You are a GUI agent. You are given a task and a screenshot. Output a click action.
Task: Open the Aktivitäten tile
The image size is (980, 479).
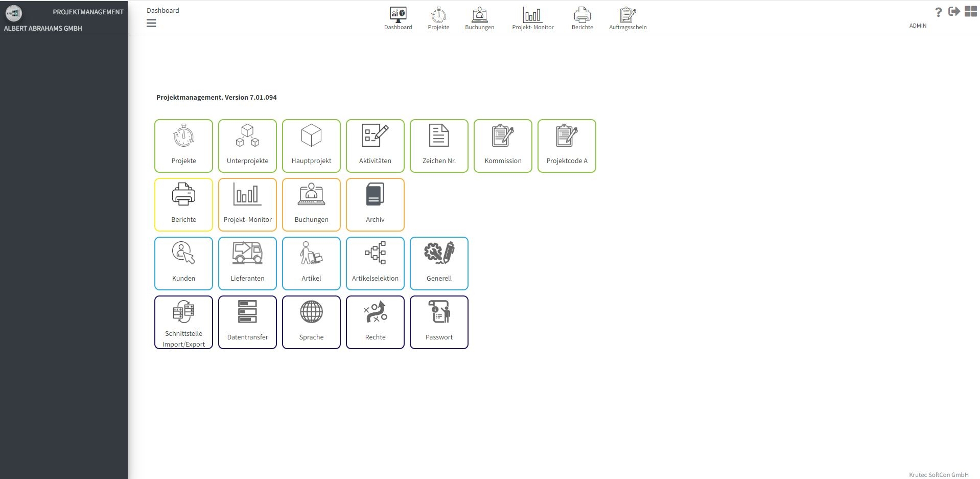click(x=375, y=146)
